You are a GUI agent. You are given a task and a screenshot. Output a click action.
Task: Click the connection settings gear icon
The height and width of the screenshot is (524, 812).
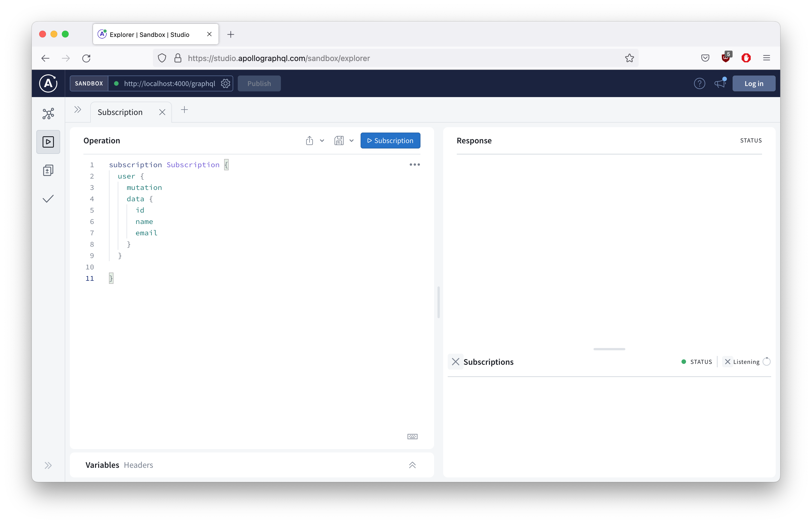point(226,83)
